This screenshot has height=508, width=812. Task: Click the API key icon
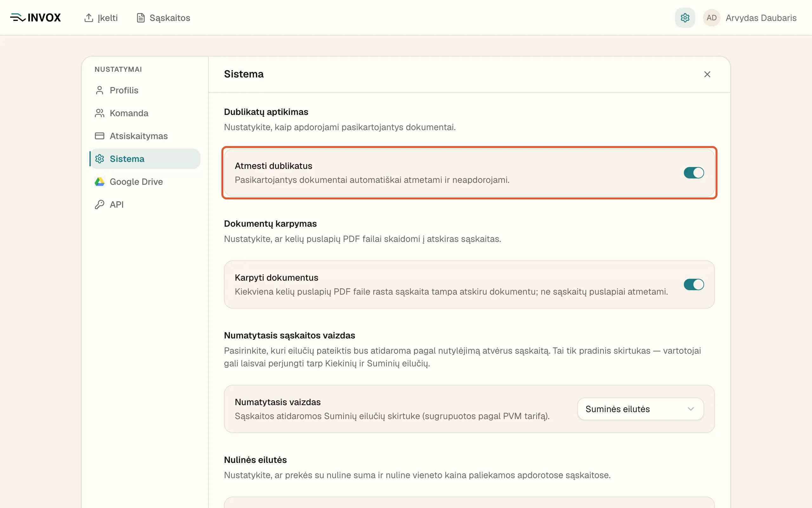point(99,204)
